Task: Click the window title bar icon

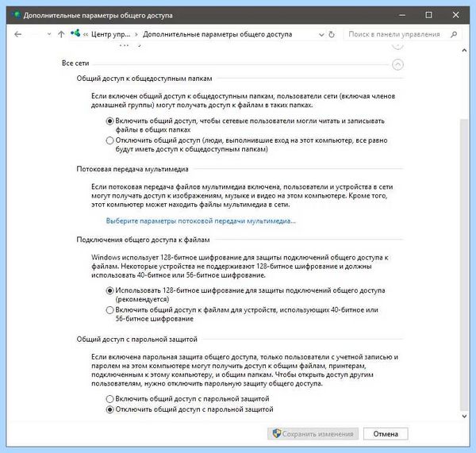Action: tap(16, 15)
